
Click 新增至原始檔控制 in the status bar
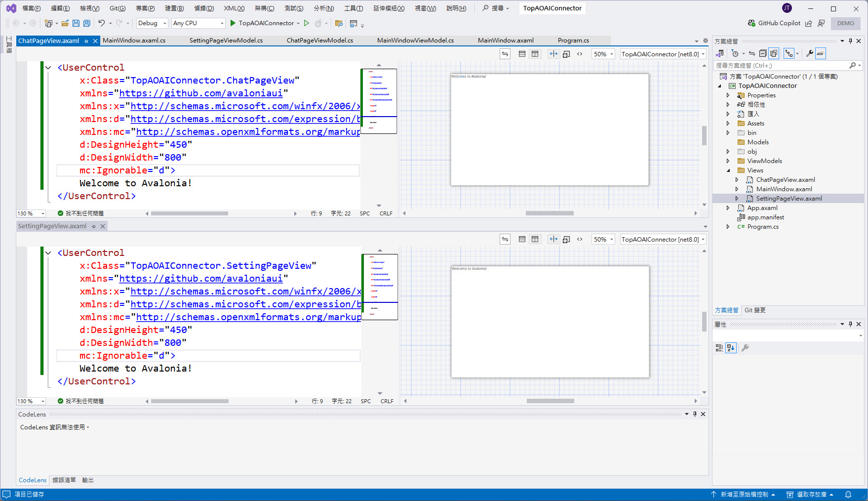coord(743,495)
